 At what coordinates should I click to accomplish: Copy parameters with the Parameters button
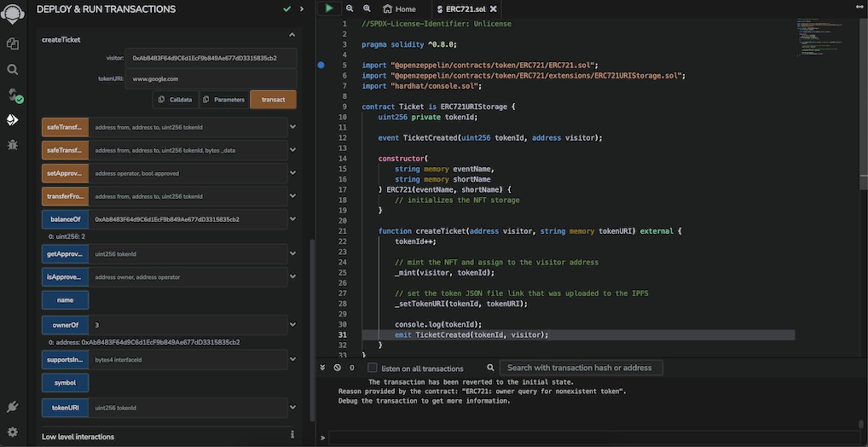(224, 100)
